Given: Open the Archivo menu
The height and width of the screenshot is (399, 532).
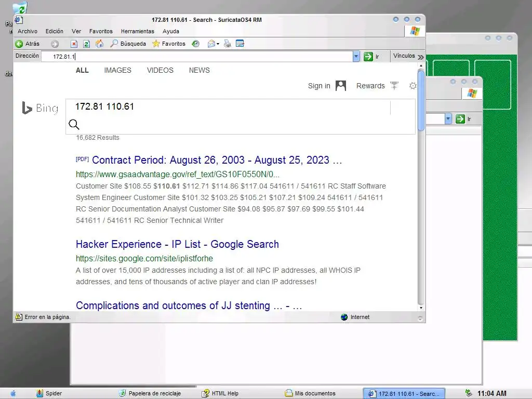Looking at the screenshot, I should tap(28, 31).
